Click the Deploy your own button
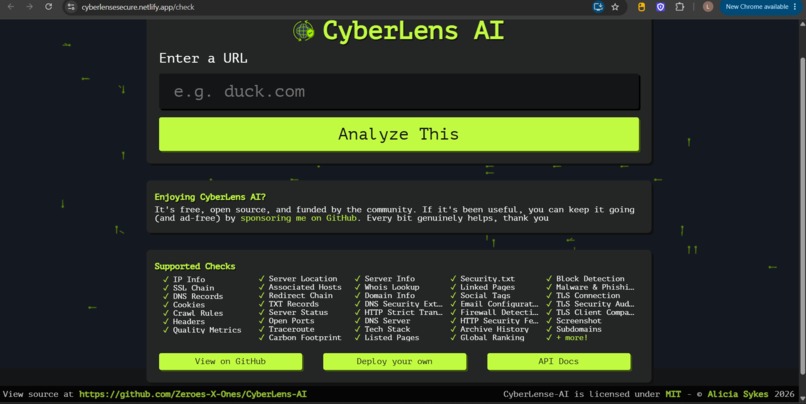Screen dimensions: 806x404 pyautogui.click(x=394, y=361)
